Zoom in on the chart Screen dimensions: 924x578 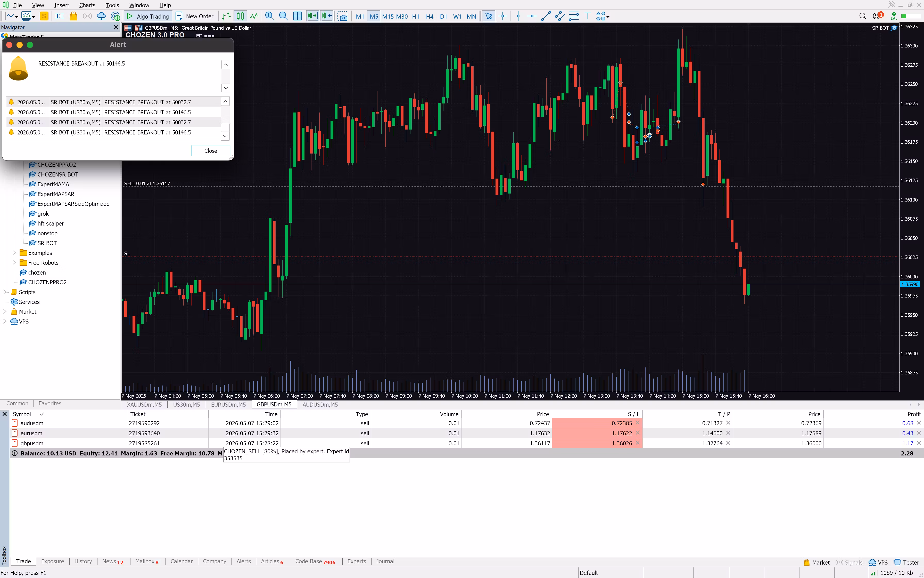(x=270, y=16)
